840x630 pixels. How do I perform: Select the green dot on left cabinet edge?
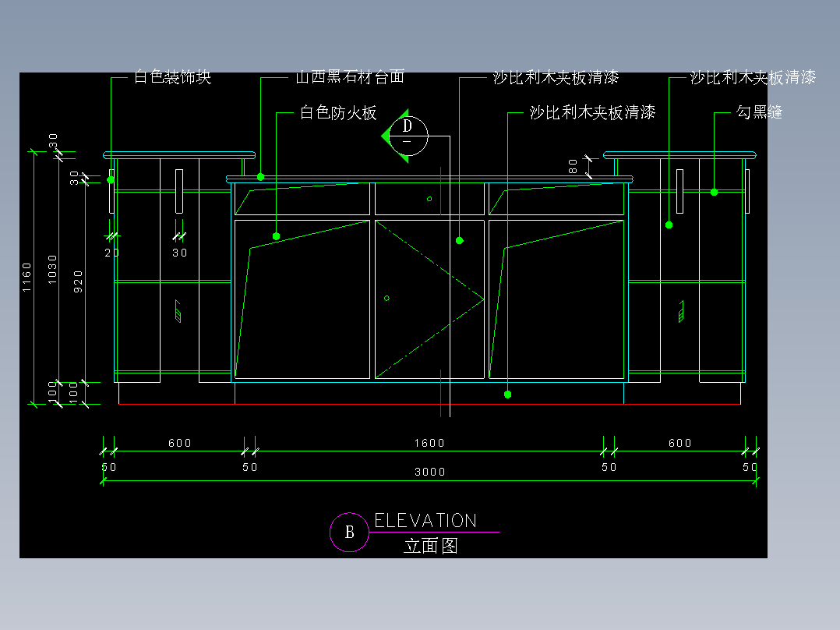pos(111,181)
